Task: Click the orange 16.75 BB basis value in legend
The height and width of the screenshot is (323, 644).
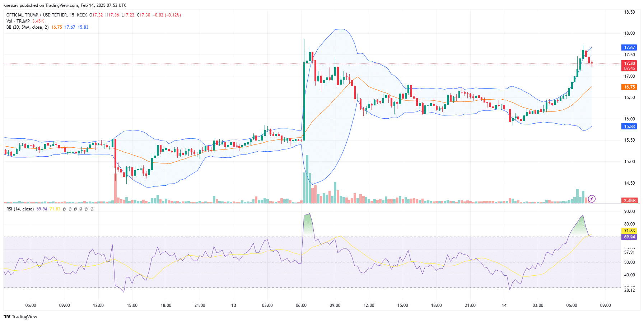Action: 57,27
